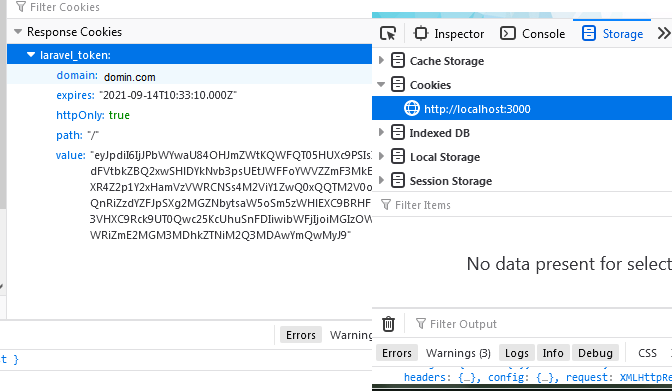Click the XMLHttpRequest link in console
672x391 pixels.
pos(645,377)
